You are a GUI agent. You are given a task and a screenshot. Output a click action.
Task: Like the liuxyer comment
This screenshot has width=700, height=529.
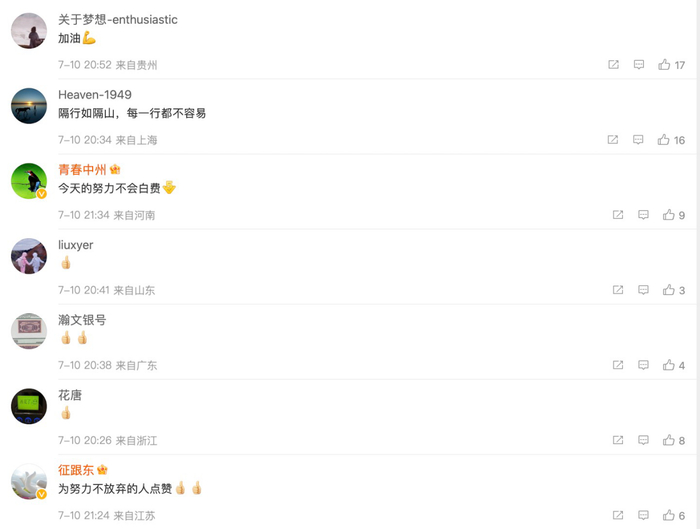(x=668, y=290)
